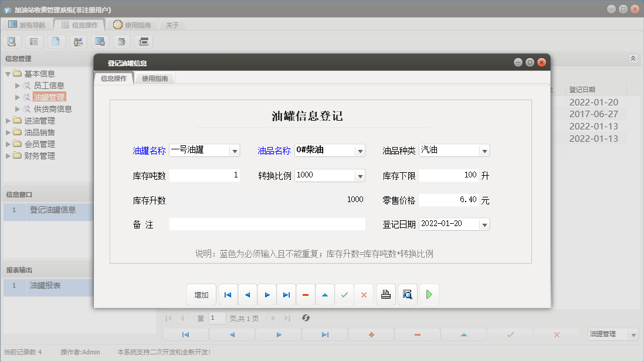Run the green execute arrow in the dialog
The height and width of the screenshot is (362, 644).
click(429, 294)
